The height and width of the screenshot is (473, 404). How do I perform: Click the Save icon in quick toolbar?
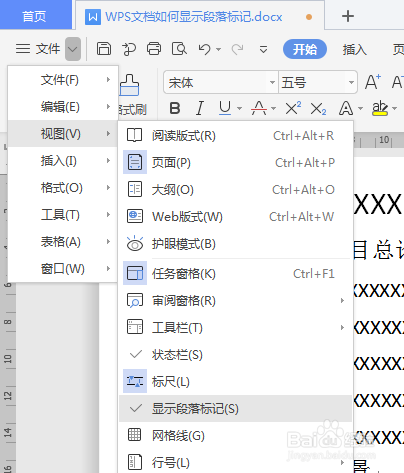pyautogui.click(x=104, y=49)
